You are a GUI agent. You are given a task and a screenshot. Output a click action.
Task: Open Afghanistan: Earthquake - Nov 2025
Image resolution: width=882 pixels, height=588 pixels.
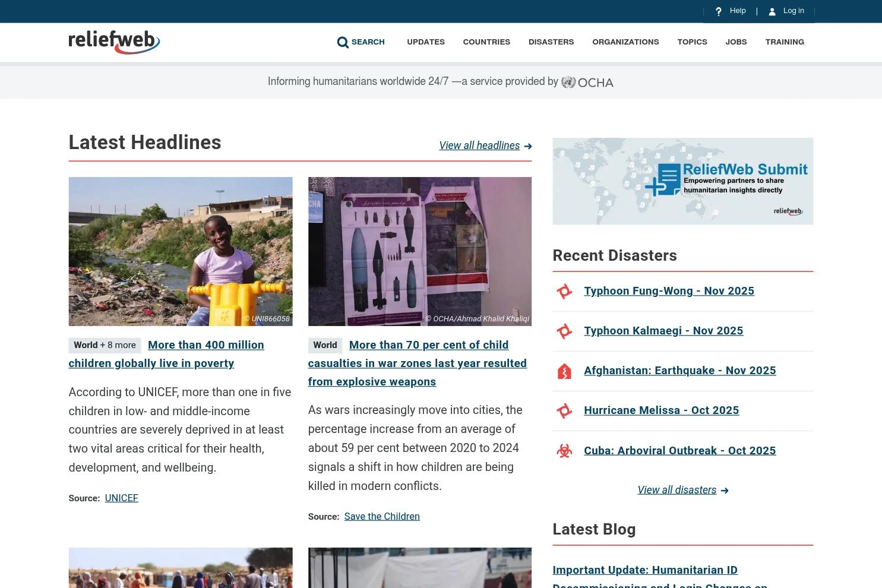coord(679,371)
